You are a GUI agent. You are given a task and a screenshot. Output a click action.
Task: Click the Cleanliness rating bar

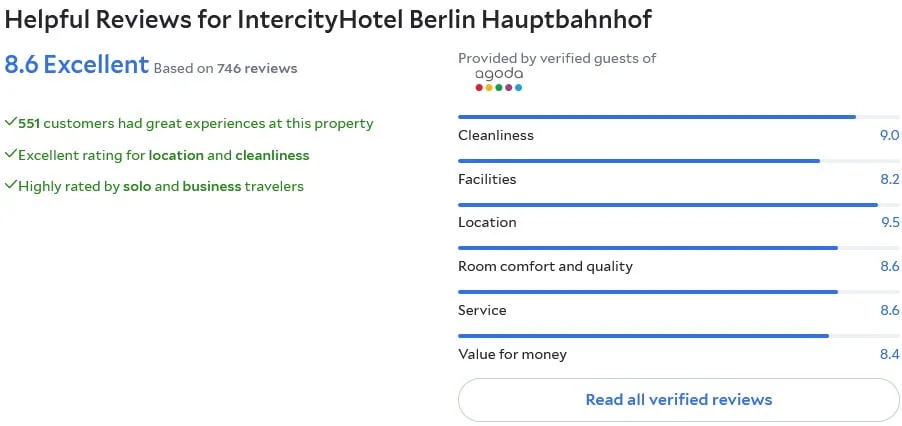point(678,117)
